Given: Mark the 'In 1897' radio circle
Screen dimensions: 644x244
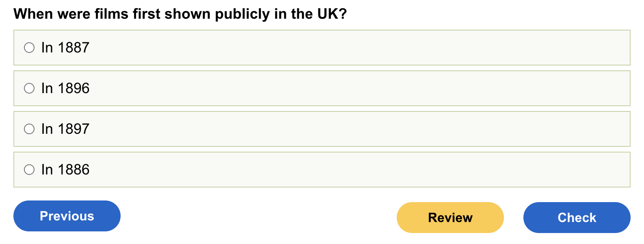Looking at the screenshot, I should [x=29, y=129].
